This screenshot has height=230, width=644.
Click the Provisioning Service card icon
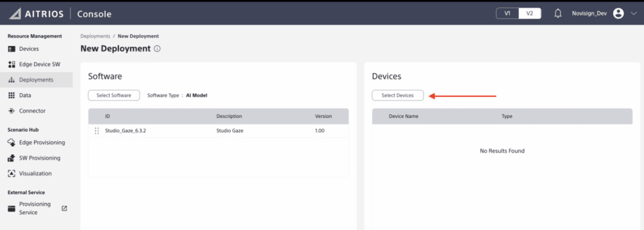tap(11, 209)
